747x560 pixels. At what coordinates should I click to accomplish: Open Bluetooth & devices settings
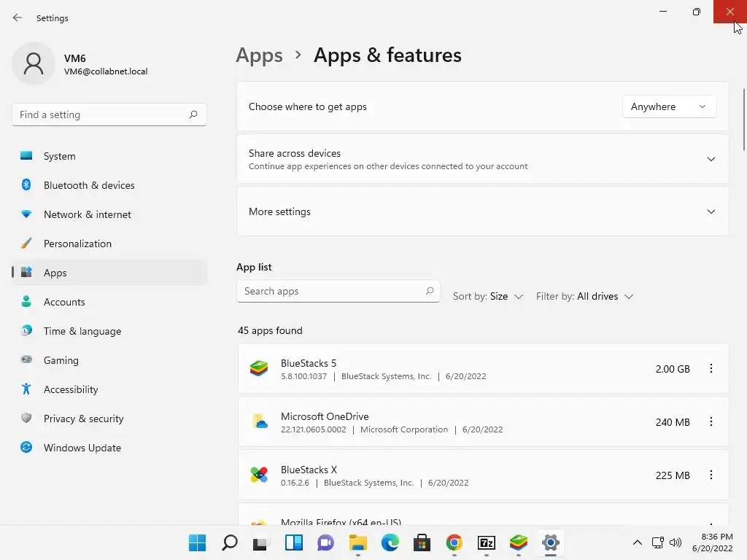point(109,185)
